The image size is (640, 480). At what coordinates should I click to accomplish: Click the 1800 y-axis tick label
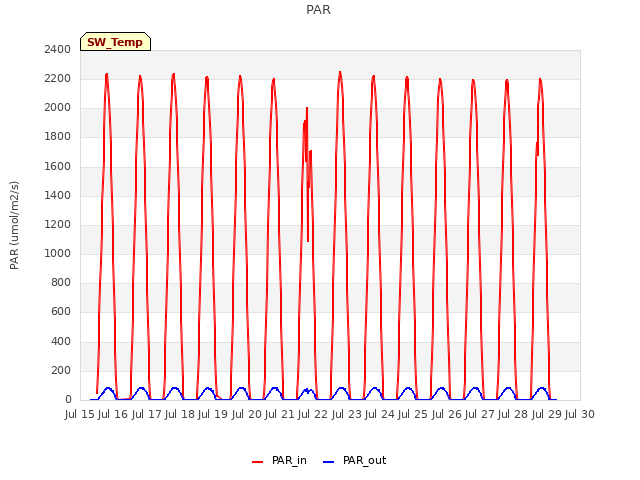coord(58,136)
